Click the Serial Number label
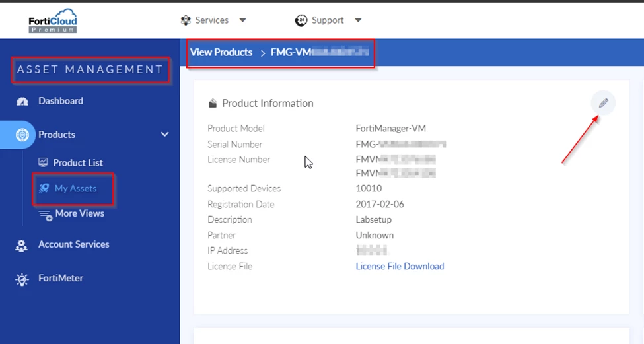The image size is (644, 344). click(234, 144)
